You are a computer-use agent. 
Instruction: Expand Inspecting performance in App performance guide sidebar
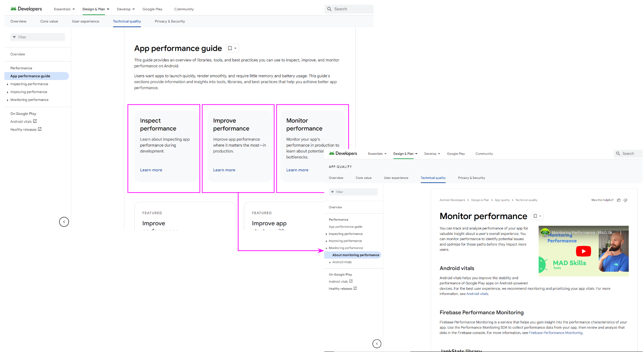coord(8,84)
